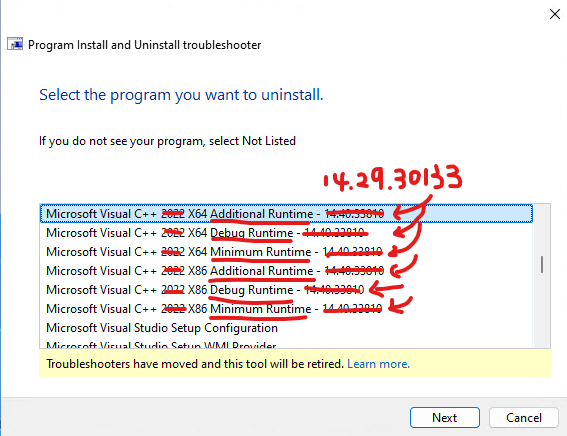Select X86 Debug Runtime entry

pos(286,290)
